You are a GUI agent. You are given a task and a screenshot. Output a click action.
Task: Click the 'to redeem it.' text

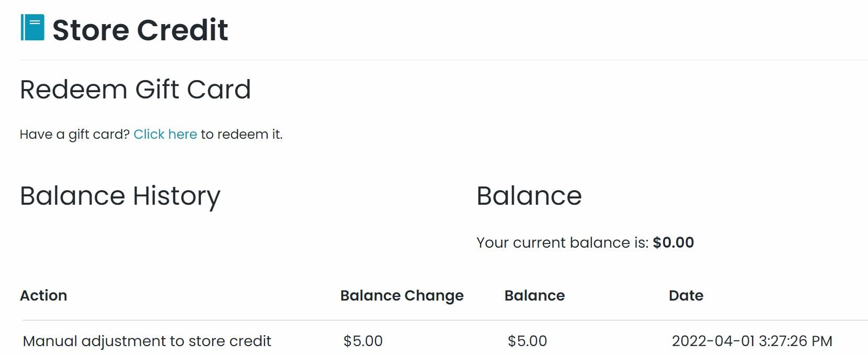coord(242,135)
